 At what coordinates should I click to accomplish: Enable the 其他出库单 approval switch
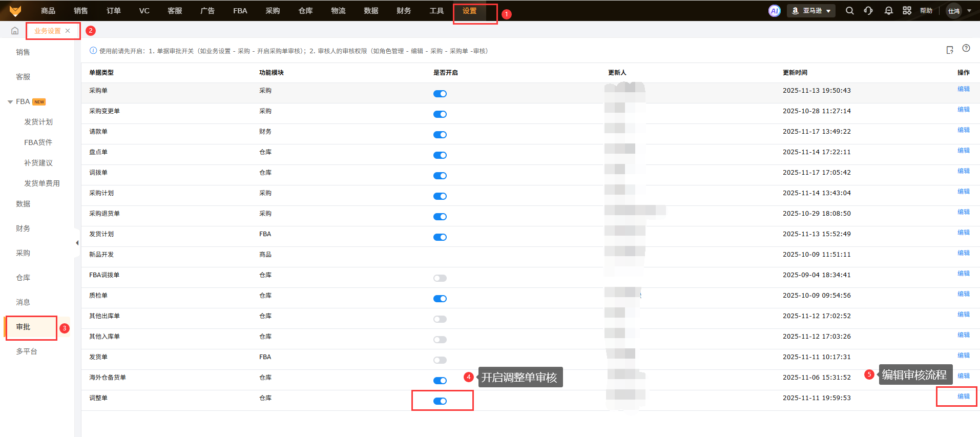pyautogui.click(x=440, y=319)
